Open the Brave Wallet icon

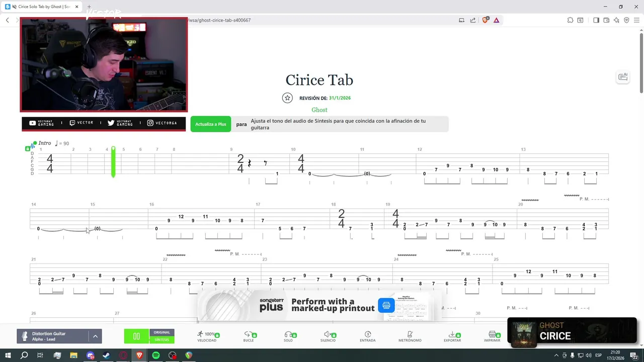click(606, 20)
